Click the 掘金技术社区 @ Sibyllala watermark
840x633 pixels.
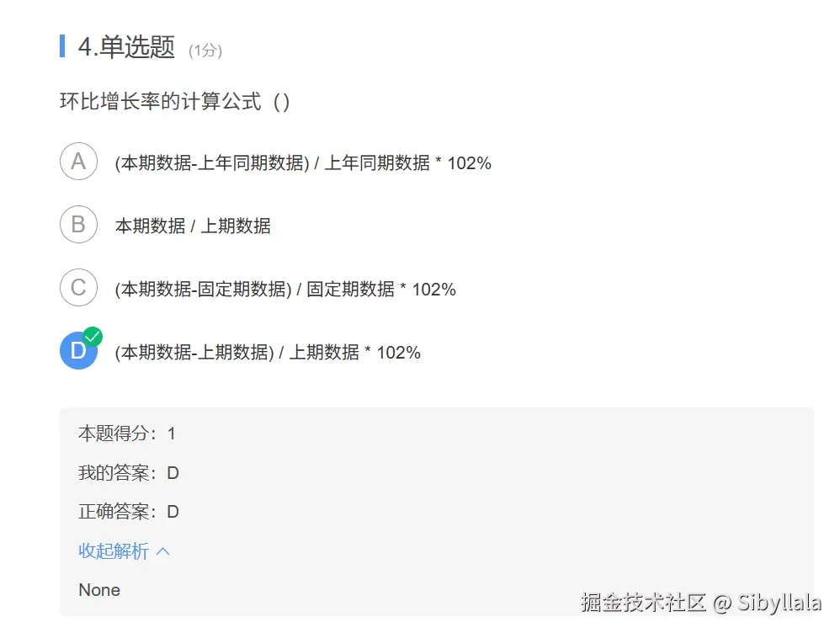700,603
